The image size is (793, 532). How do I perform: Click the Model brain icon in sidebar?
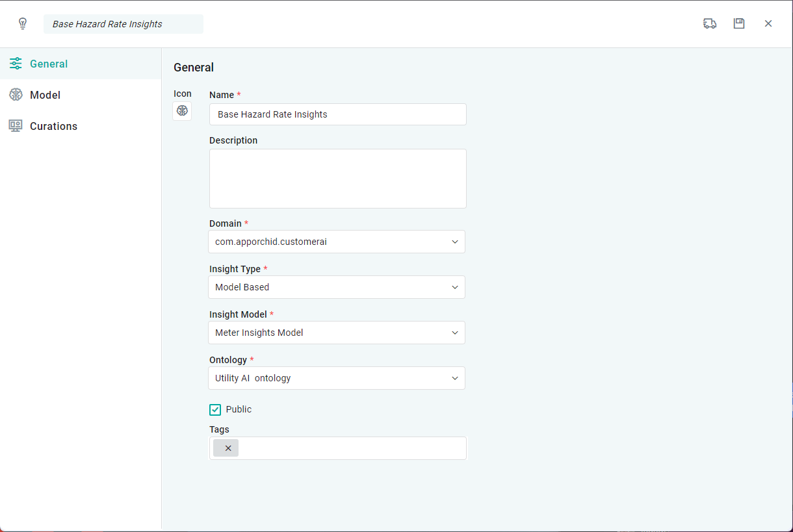coord(16,95)
